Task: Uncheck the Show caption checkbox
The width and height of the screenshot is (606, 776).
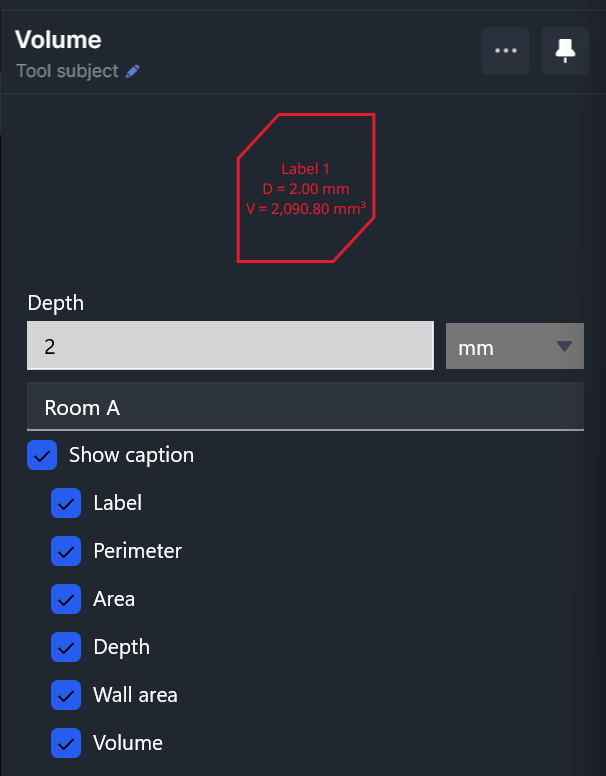Action: (x=42, y=455)
